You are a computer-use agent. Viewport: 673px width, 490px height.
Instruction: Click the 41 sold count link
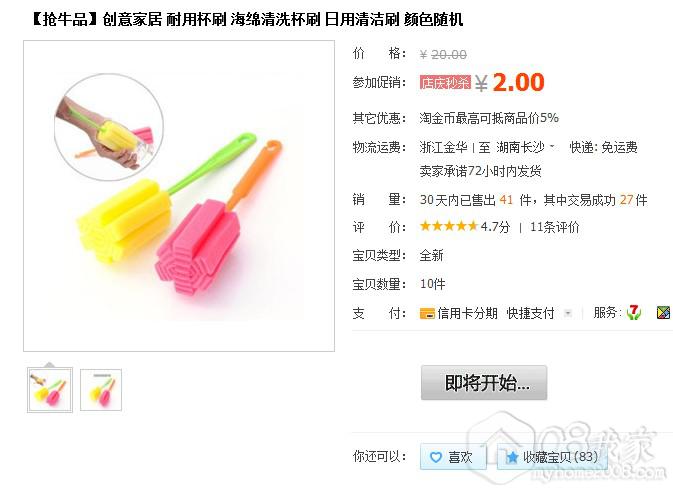[506, 200]
